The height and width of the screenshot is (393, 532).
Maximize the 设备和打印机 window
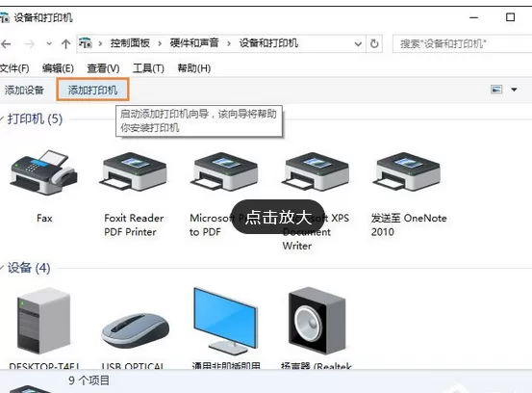point(510,17)
